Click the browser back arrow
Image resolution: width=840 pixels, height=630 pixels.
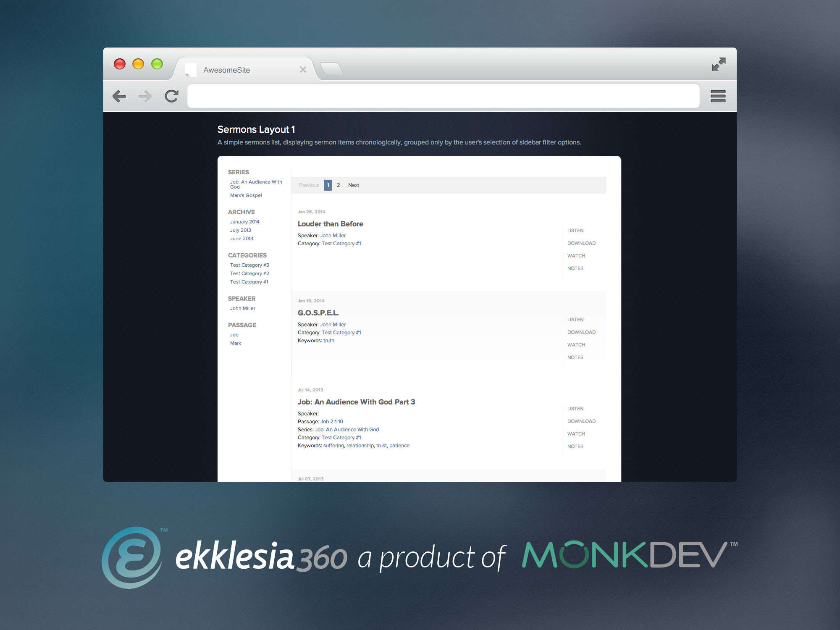(x=119, y=97)
